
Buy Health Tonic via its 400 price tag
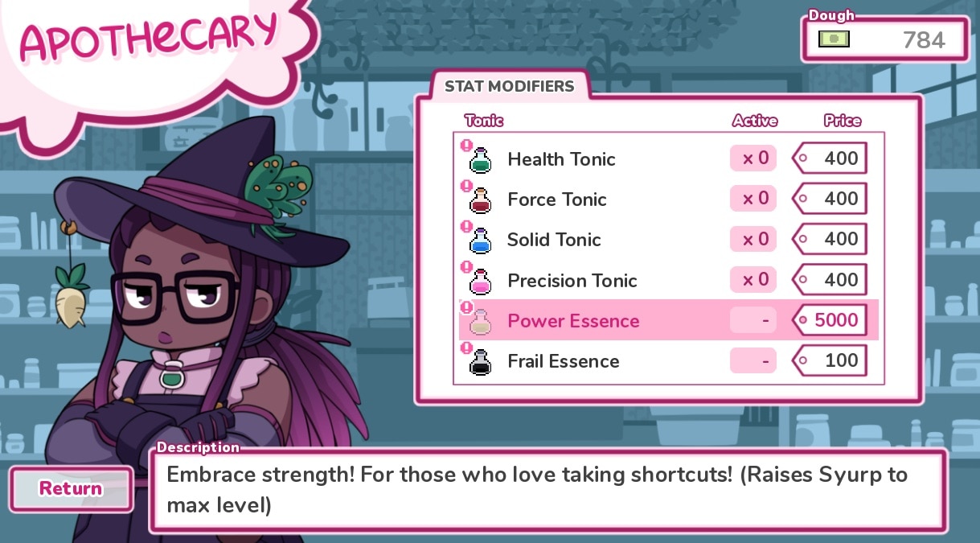coord(830,158)
